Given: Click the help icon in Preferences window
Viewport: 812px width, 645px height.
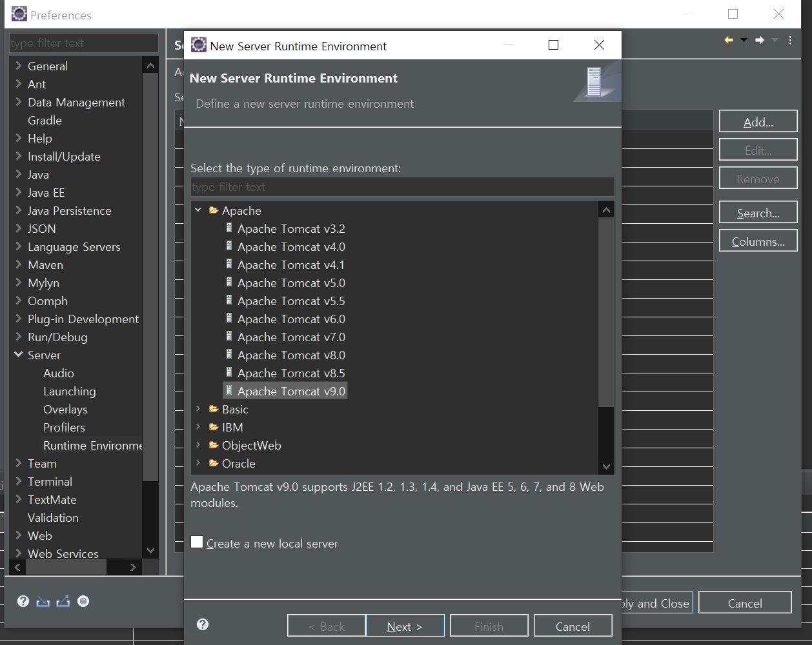Looking at the screenshot, I should pyautogui.click(x=23, y=601).
